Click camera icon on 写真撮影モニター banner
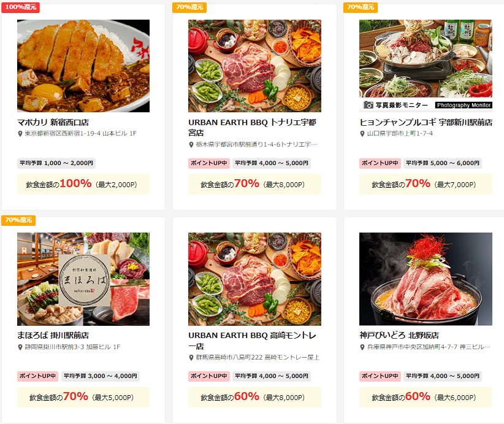 pos(368,105)
